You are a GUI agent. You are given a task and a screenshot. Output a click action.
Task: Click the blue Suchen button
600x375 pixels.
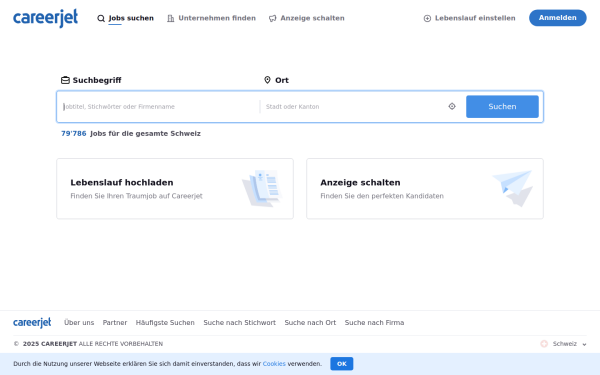502,106
